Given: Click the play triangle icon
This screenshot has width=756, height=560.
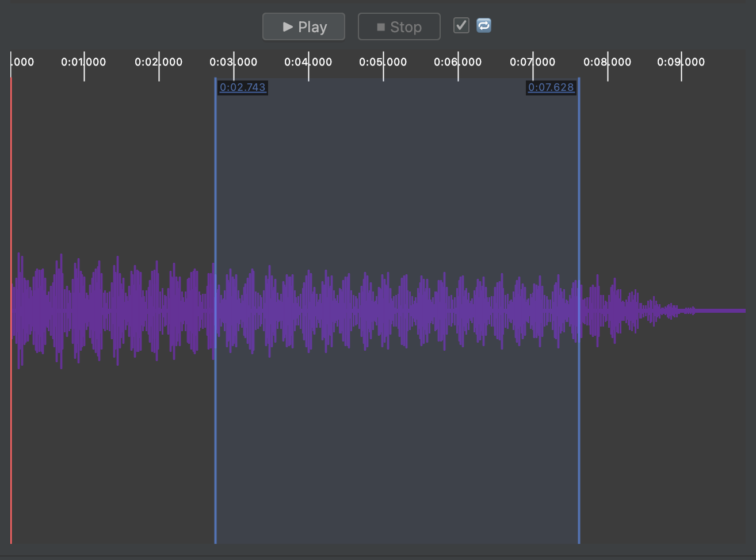Looking at the screenshot, I should pyautogui.click(x=288, y=26).
